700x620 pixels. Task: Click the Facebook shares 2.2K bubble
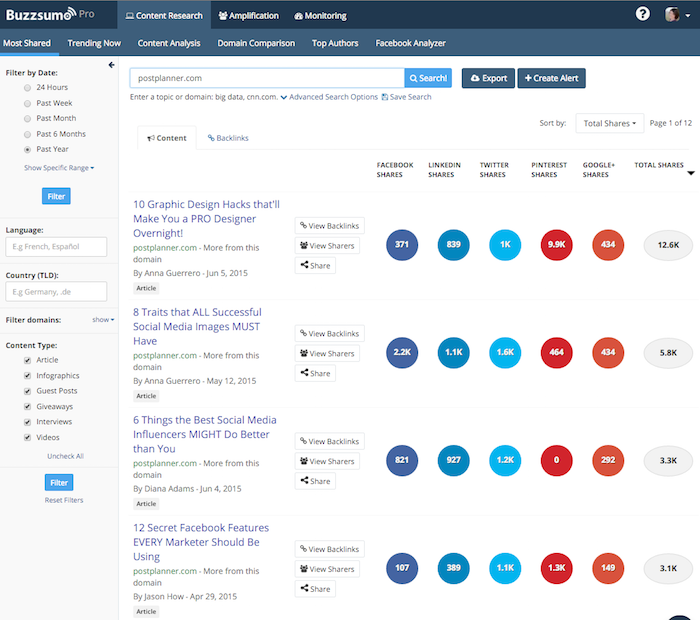(x=402, y=353)
